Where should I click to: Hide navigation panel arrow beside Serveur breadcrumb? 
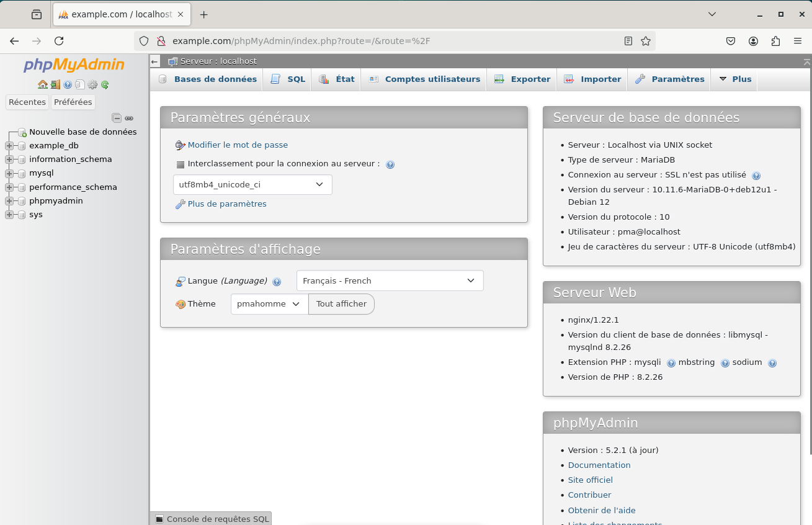pos(155,61)
